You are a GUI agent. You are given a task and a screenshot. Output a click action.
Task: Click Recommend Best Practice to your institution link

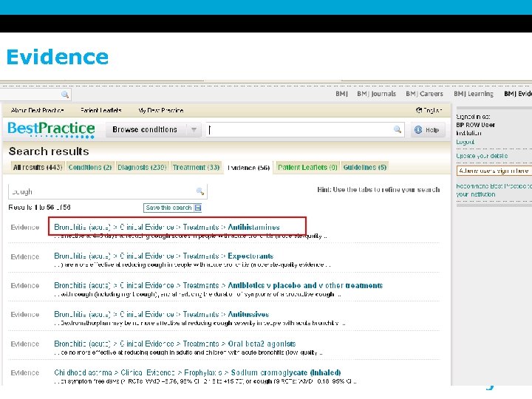[x=494, y=190]
